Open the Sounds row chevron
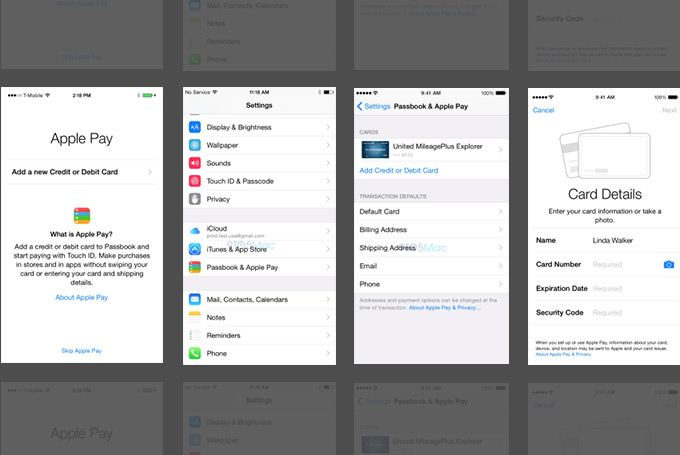Viewport: 680px width, 455px height. 328,163
